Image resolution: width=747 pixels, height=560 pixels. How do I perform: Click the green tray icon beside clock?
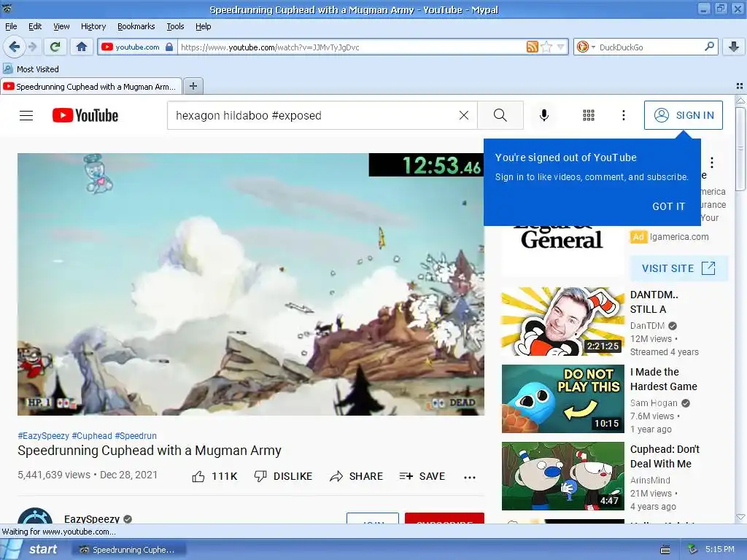693,550
